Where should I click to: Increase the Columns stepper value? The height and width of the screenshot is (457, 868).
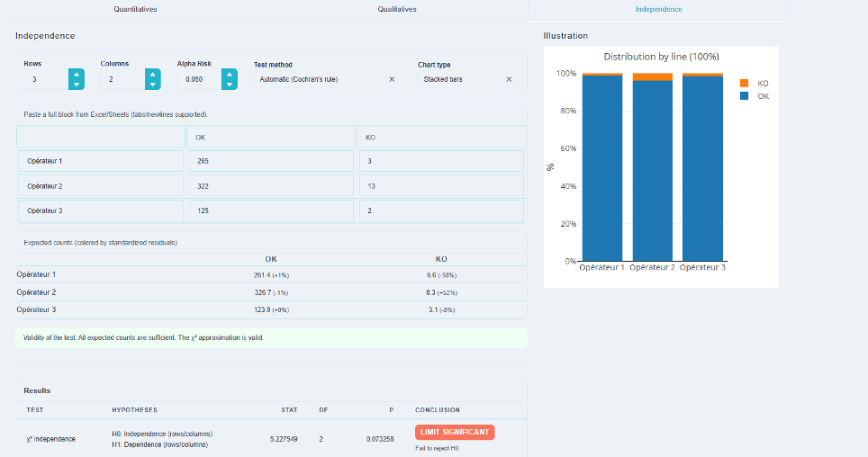153,74
